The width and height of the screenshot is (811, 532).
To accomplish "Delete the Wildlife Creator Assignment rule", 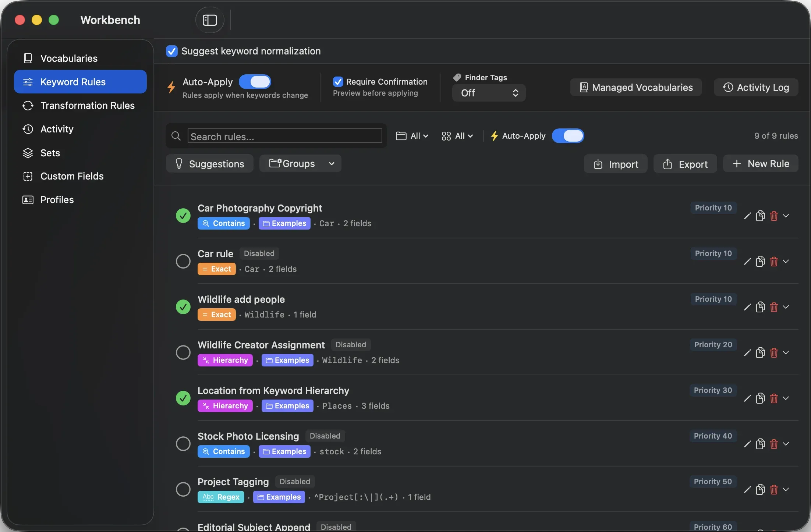I will [774, 353].
